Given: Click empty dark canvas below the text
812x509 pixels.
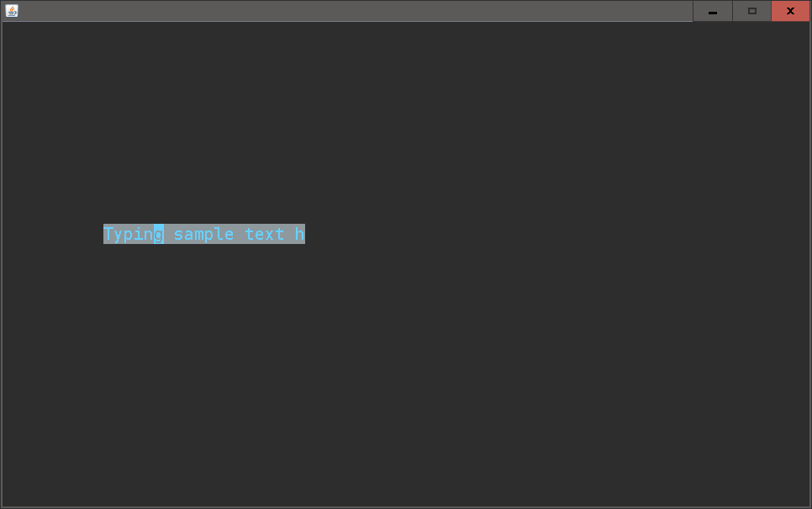Looking at the screenshot, I should (x=406, y=374).
